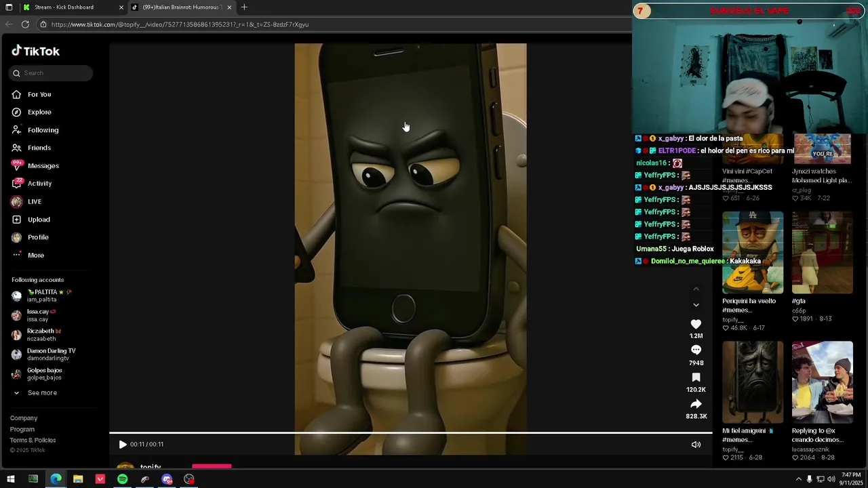Close the Kick Dashboard tab
The image size is (868, 488).
coord(121,7)
